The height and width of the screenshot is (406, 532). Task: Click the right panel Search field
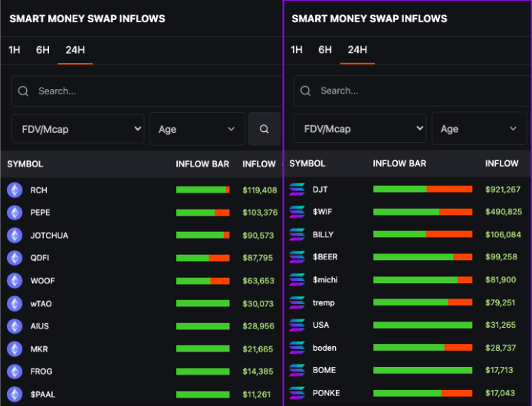[412, 91]
